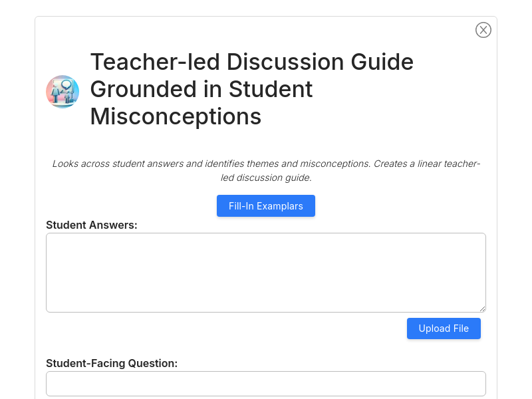This screenshot has height=399, width=532.
Task: Click the Student Answers label
Action: (x=92, y=225)
